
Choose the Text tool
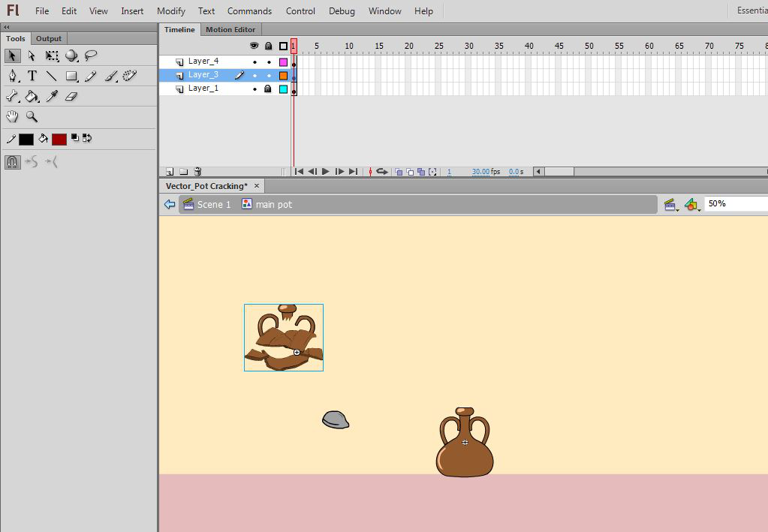coord(32,77)
